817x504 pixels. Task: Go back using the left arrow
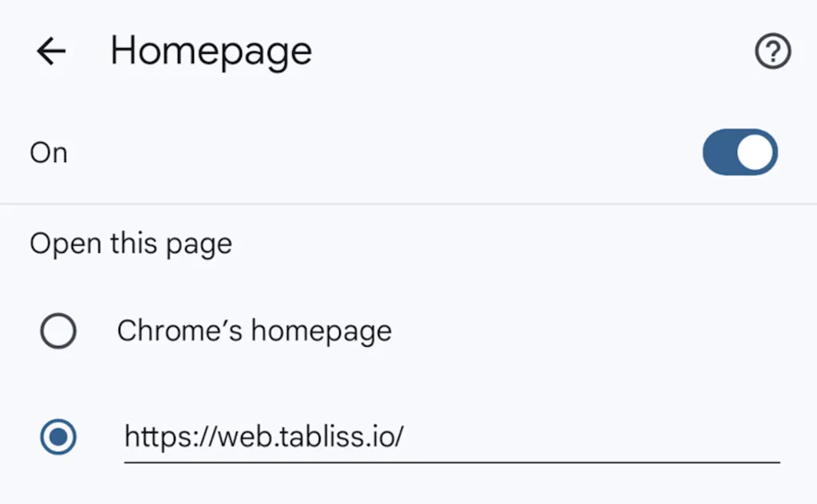(x=51, y=52)
